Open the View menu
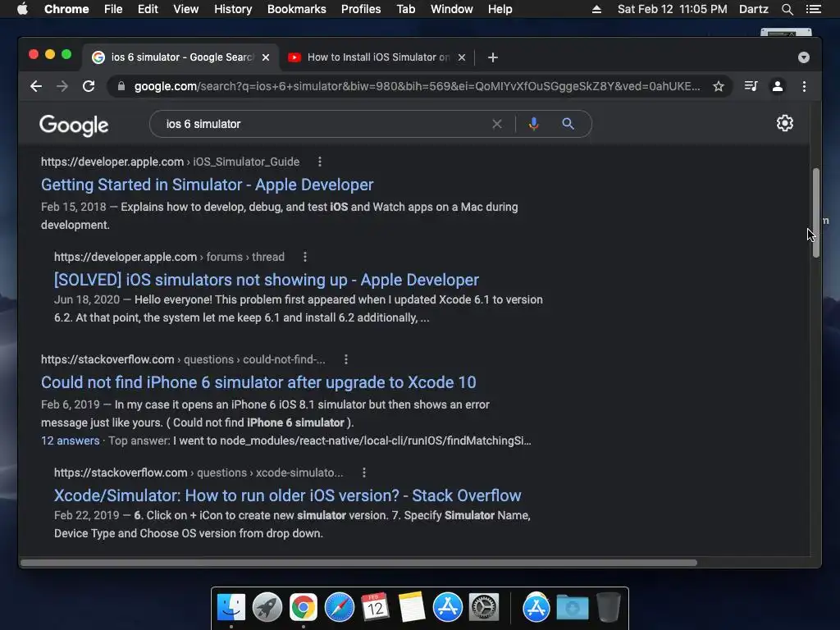 click(x=186, y=9)
